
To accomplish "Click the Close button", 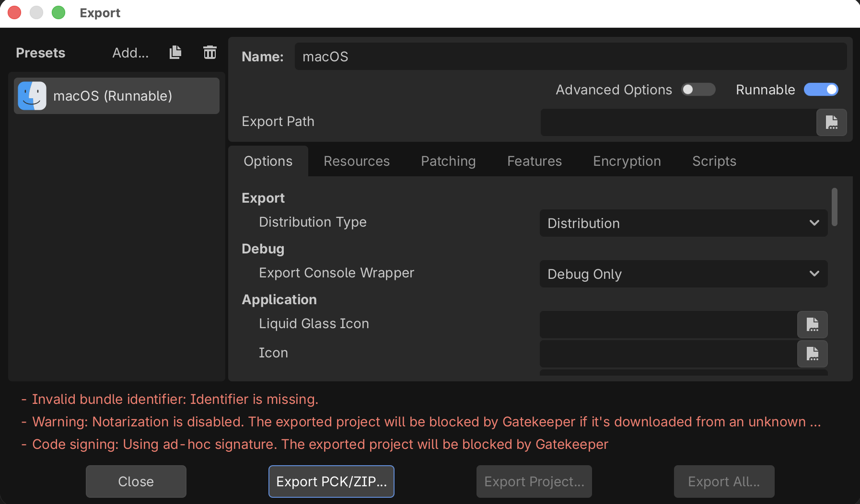I will coord(136,481).
